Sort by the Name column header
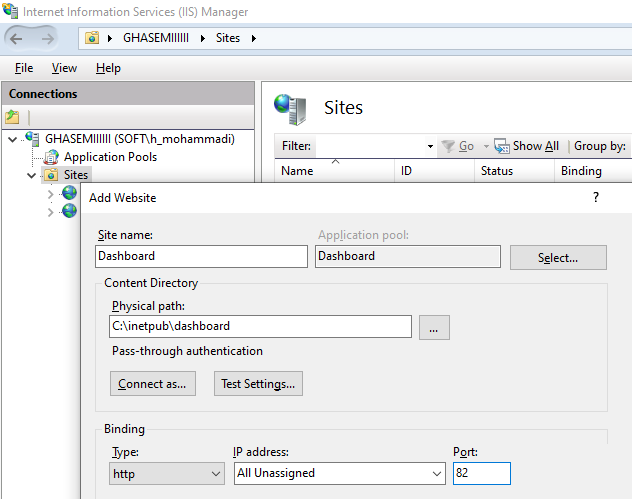The width and height of the screenshot is (632, 499). click(335, 171)
